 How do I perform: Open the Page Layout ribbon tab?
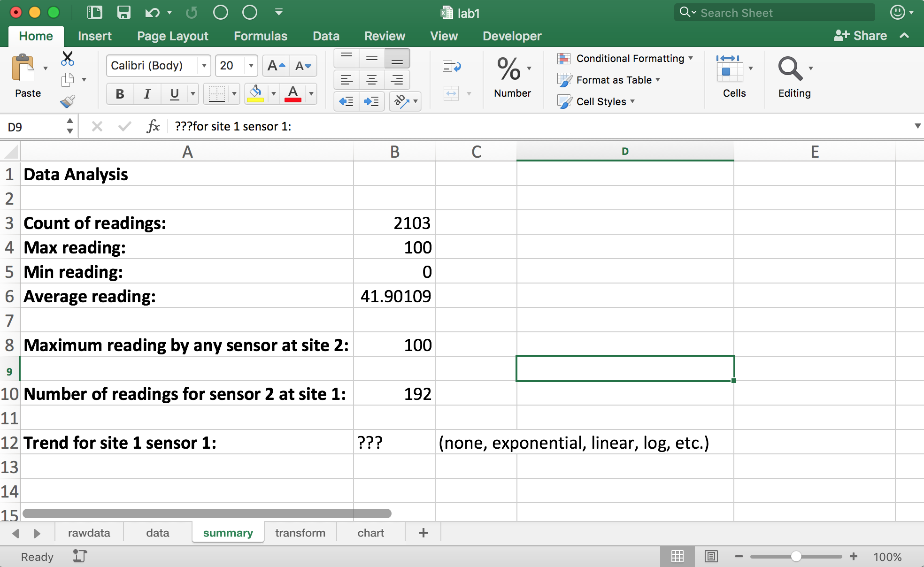(172, 36)
